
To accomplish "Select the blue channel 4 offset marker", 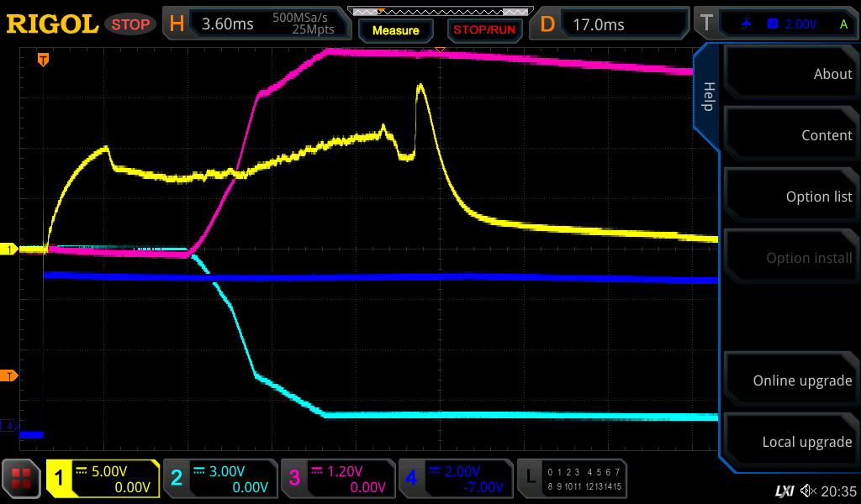I will click(x=9, y=426).
